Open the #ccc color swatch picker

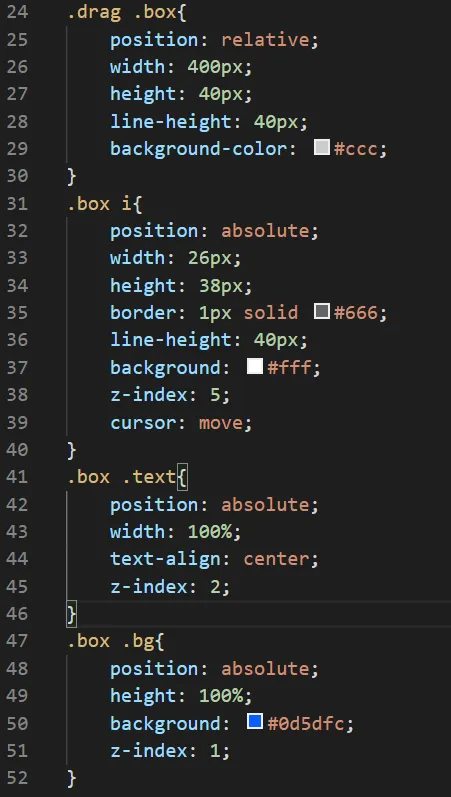pos(322,147)
